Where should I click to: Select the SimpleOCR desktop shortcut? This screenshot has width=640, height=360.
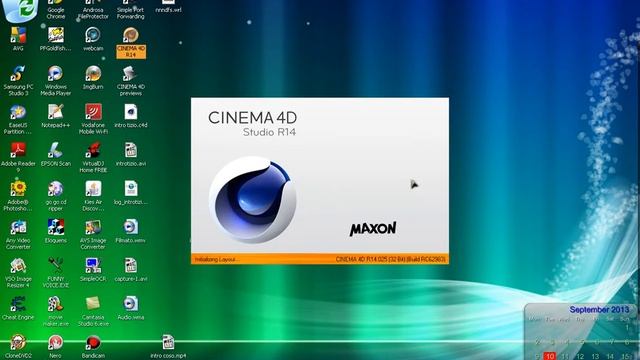(93, 269)
